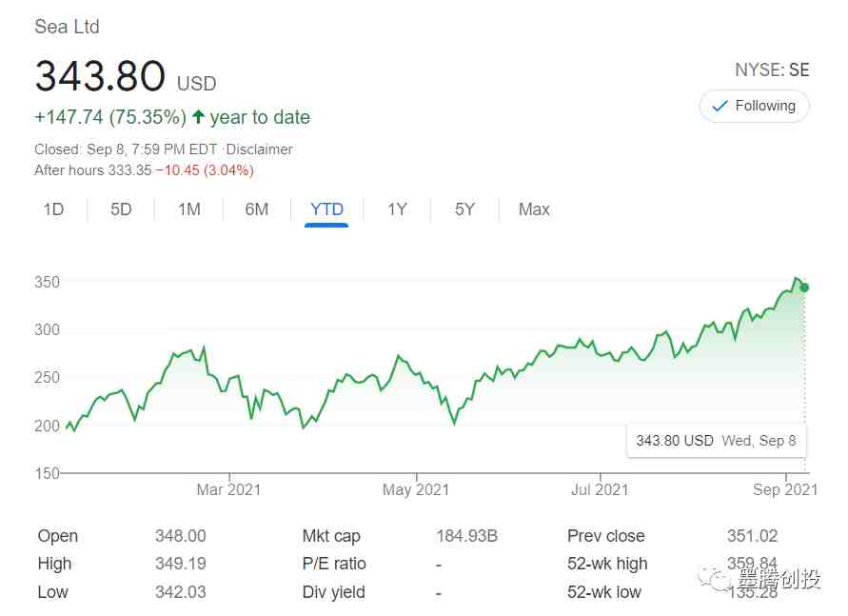The image size is (848, 616).
Task: Select the 5D time range
Action: point(121,209)
